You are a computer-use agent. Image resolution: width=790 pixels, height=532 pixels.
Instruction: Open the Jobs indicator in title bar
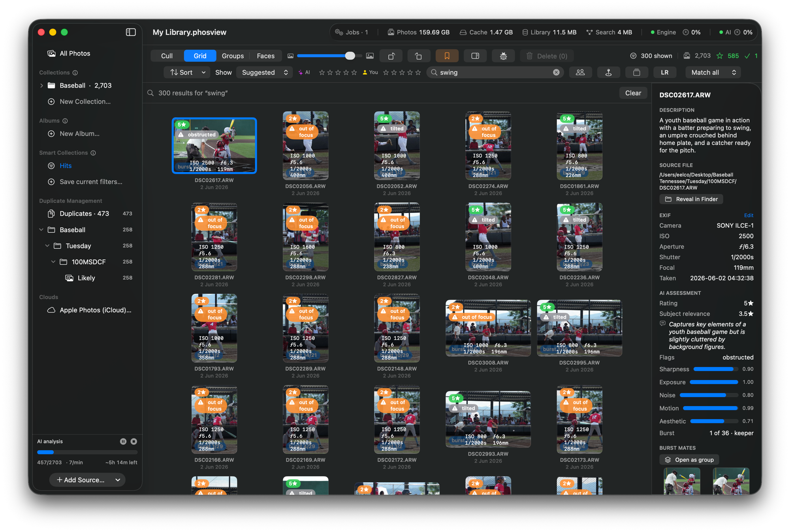pyautogui.click(x=352, y=32)
